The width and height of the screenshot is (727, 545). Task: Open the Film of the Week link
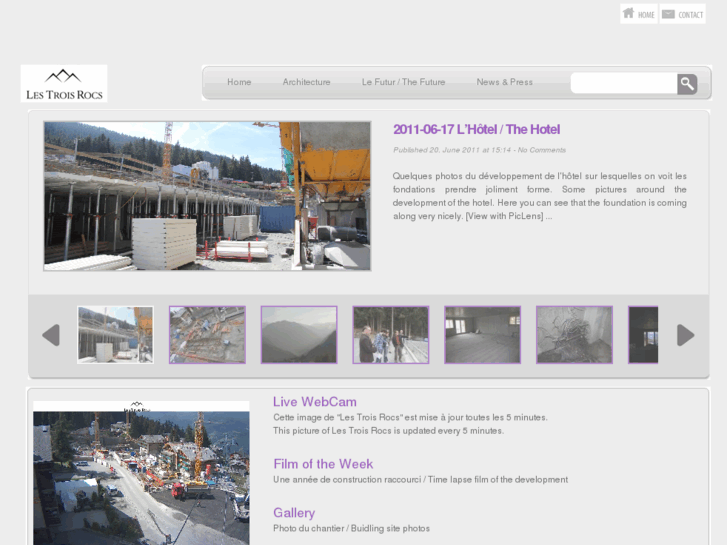click(x=323, y=464)
